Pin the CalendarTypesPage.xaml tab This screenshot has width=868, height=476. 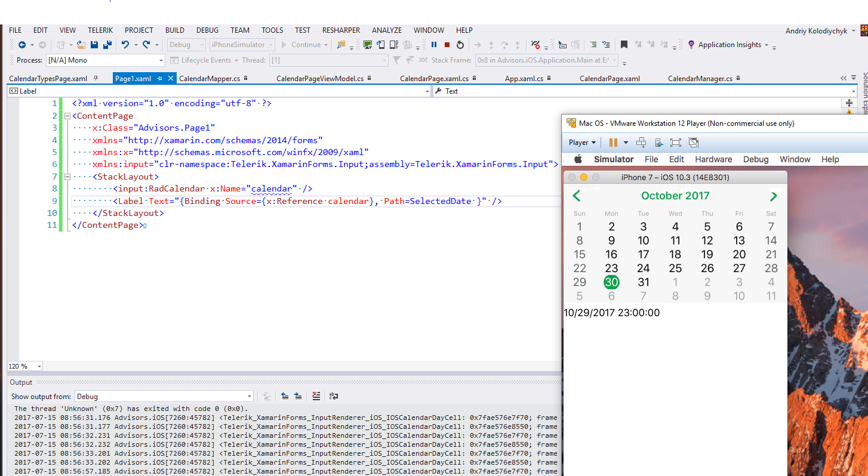(96, 78)
